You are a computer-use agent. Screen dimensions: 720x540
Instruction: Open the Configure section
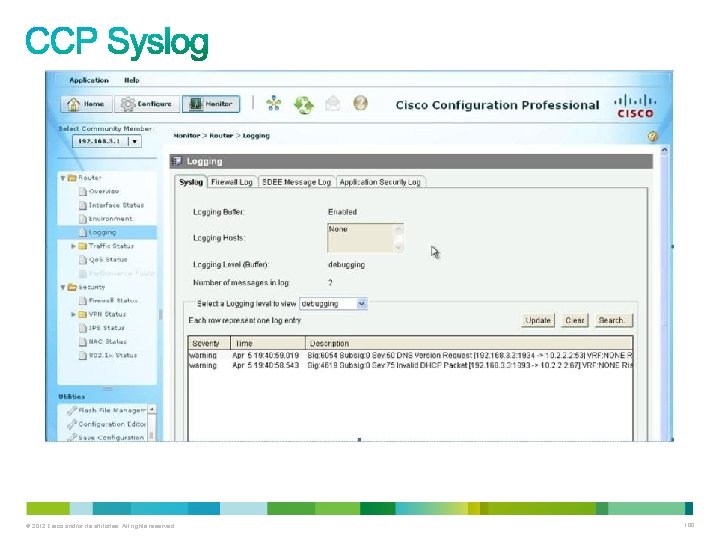pyautogui.click(x=146, y=104)
